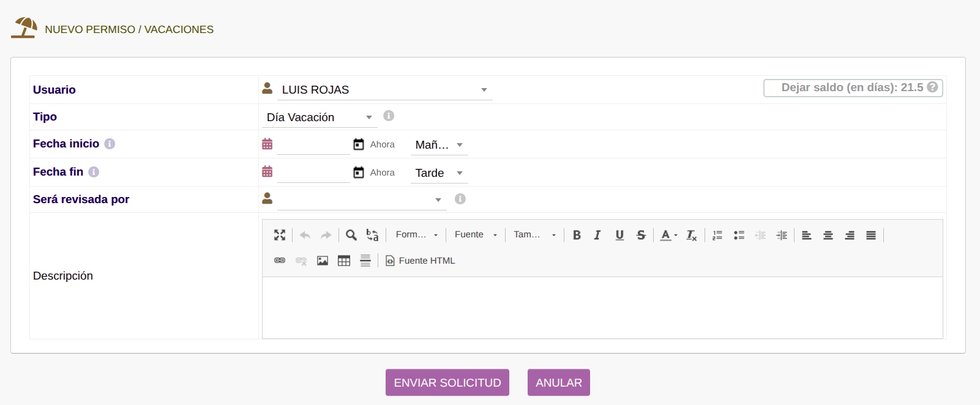Expand the Tipo dropdown Día Vacación
This screenshot has height=405, width=980.
[319, 117]
